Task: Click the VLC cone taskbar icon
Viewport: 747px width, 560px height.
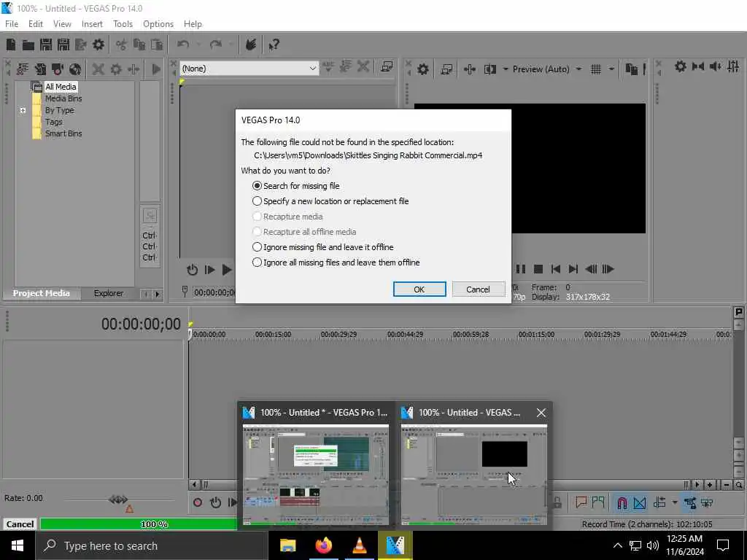Action: tap(359, 545)
